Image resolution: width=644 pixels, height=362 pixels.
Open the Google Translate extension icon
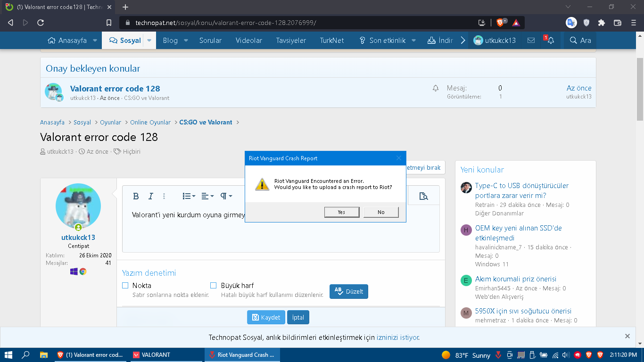[x=571, y=23]
